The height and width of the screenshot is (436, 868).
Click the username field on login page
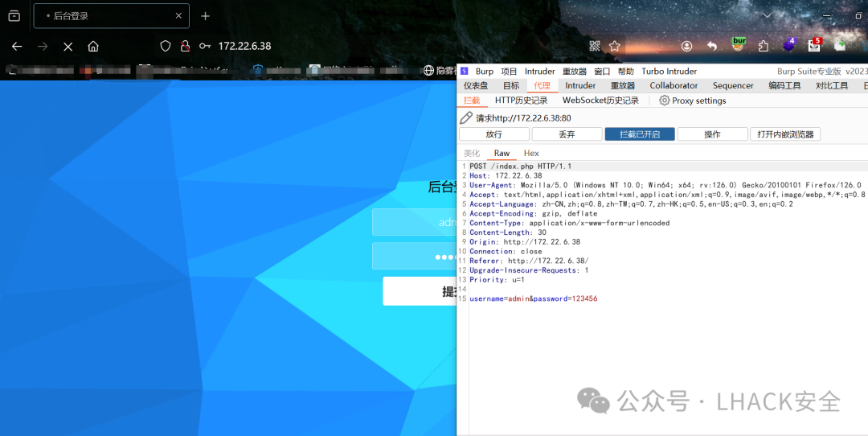click(414, 222)
